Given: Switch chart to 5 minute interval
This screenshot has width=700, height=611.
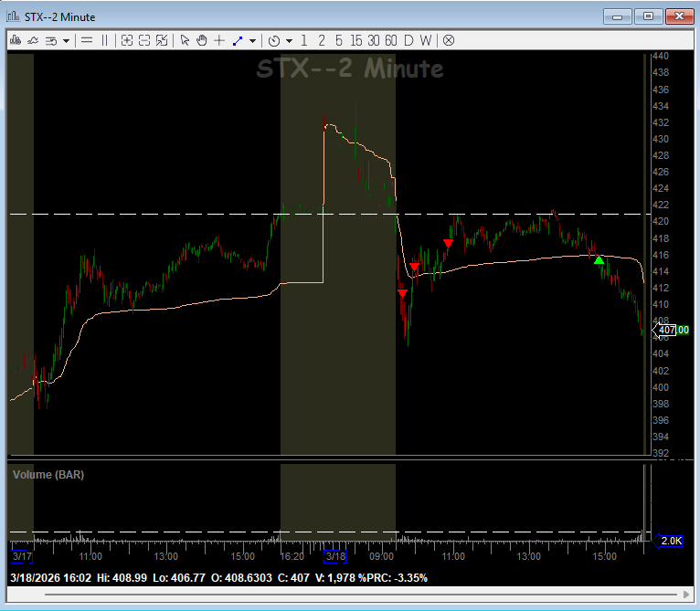Looking at the screenshot, I should tap(339, 40).
